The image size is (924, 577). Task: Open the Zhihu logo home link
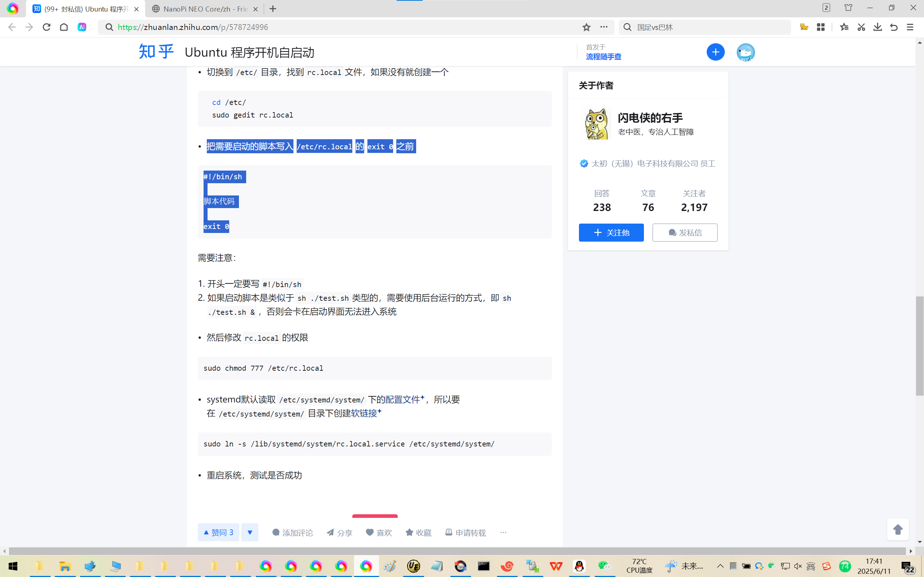pos(156,52)
